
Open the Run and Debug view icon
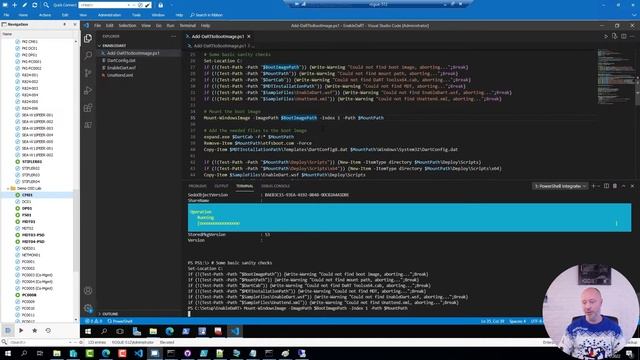tap(88, 90)
